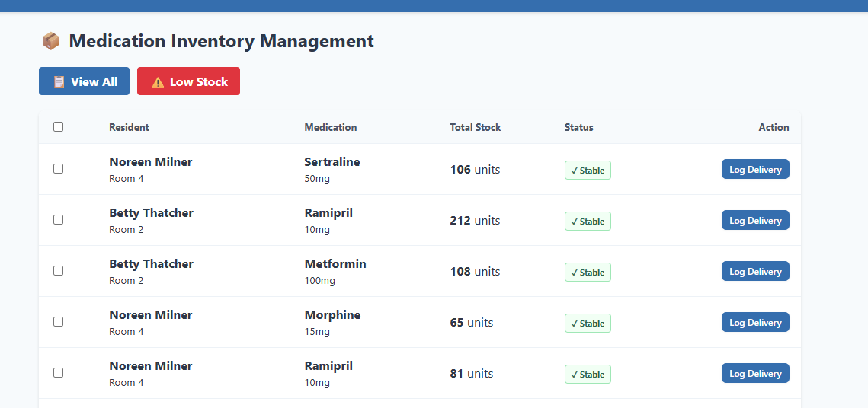Click the package box icon beside the title
Screen dimensions: 868x408
(x=50, y=41)
